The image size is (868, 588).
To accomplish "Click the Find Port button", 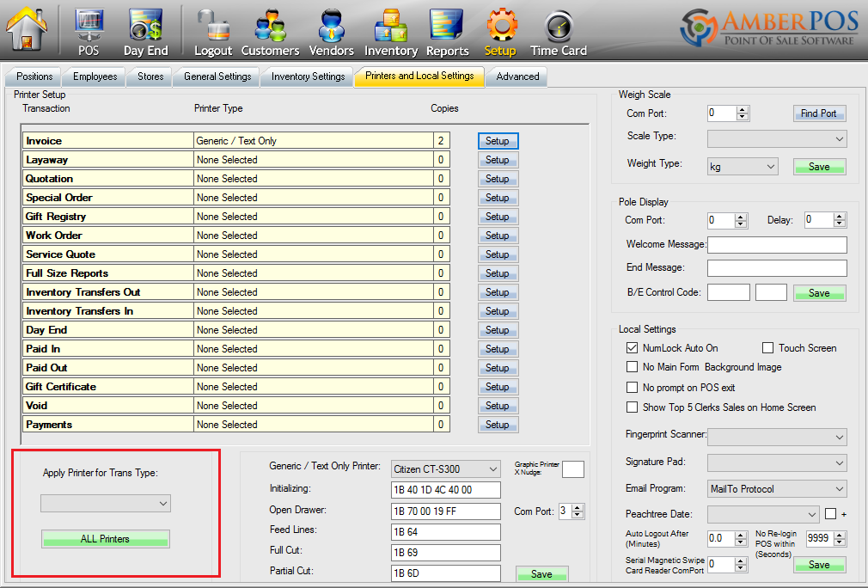I will coord(819,113).
